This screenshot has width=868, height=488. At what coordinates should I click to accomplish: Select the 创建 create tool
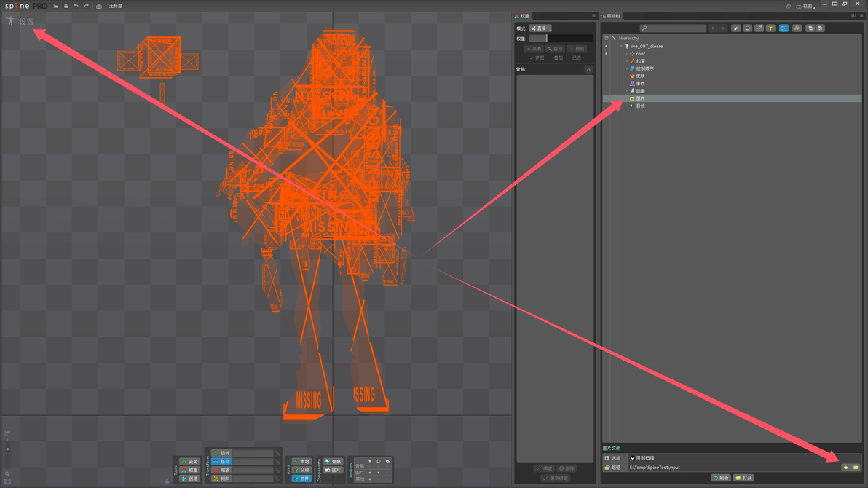click(189, 479)
